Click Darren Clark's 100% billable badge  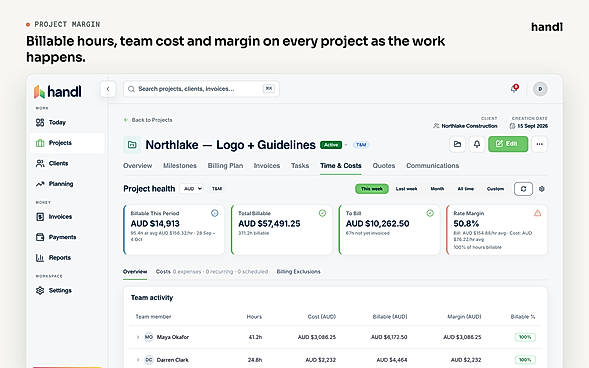click(x=525, y=360)
